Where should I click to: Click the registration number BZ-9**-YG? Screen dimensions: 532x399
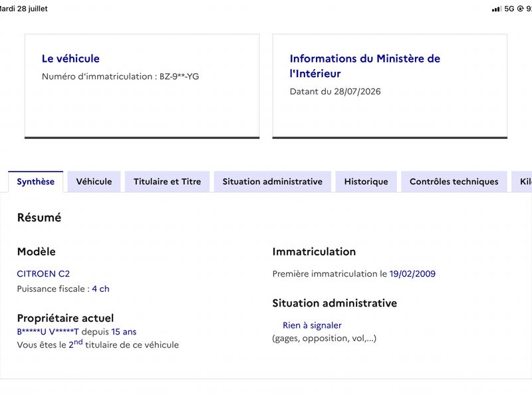pos(179,76)
